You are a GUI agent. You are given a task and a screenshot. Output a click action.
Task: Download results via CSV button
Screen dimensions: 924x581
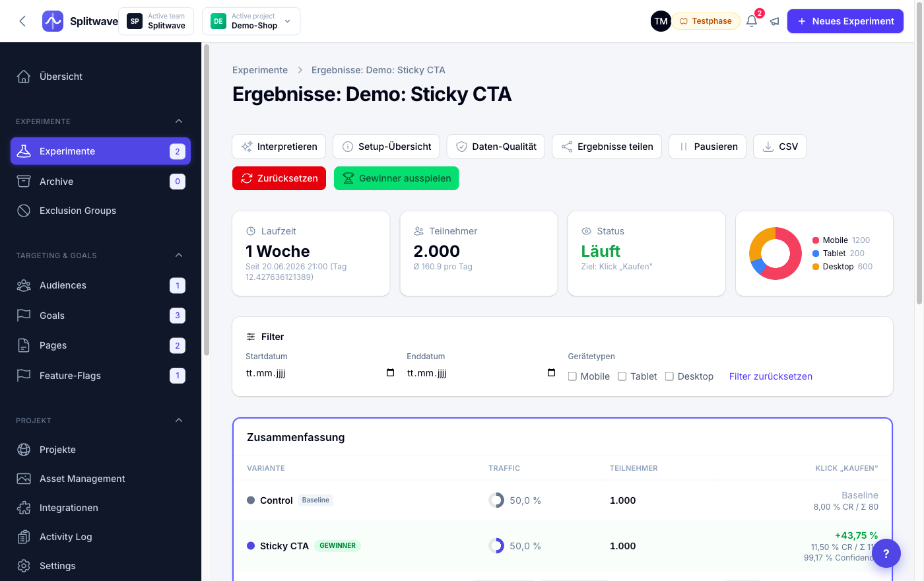[x=780, y=147]
